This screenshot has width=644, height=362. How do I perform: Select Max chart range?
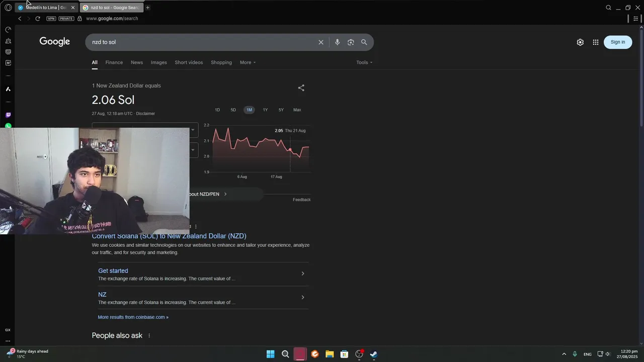[297, 110]
